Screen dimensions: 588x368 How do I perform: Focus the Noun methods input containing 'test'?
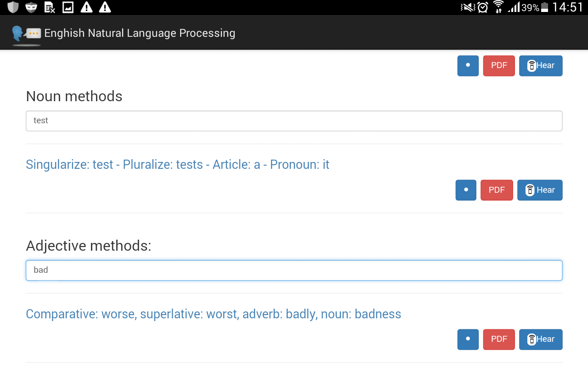[x=294, y=121]
